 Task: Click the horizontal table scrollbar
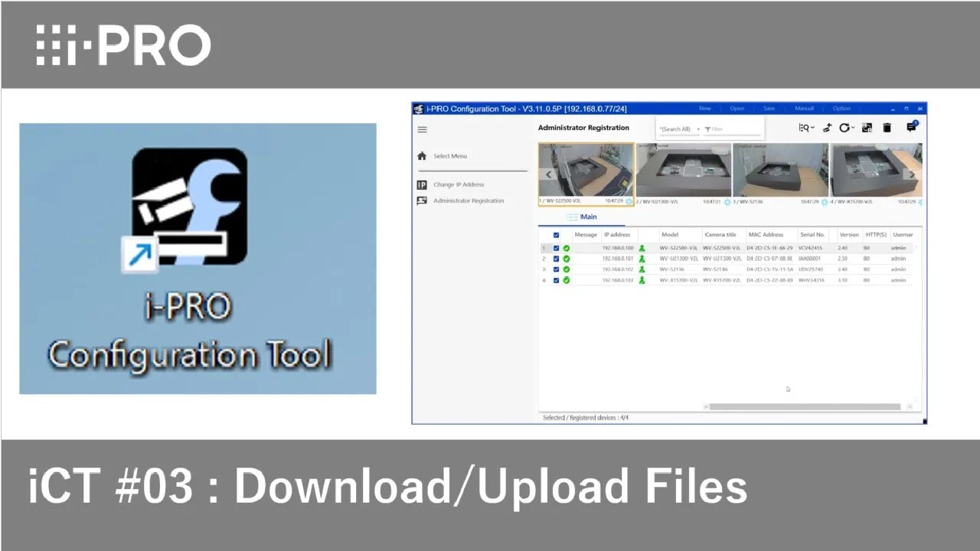805,407
